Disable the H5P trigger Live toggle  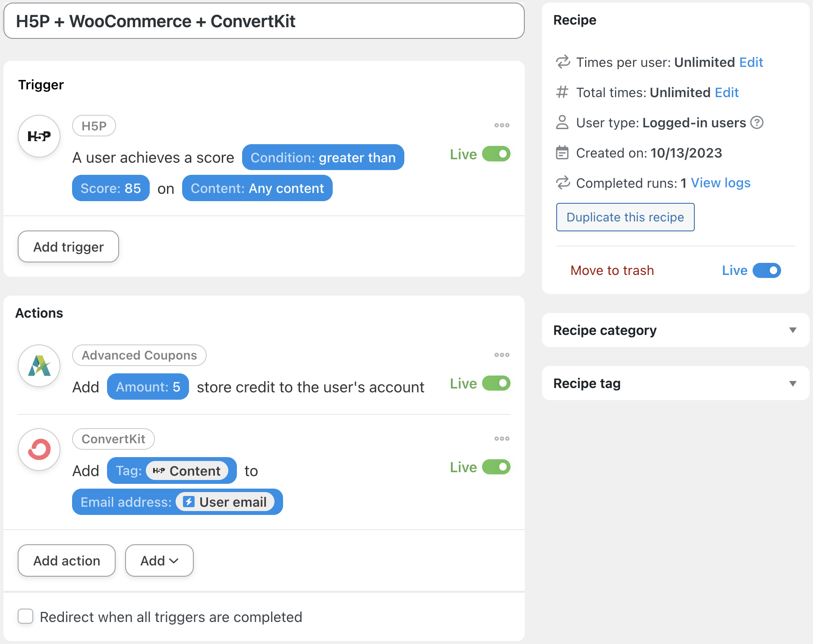coord(496,154)
